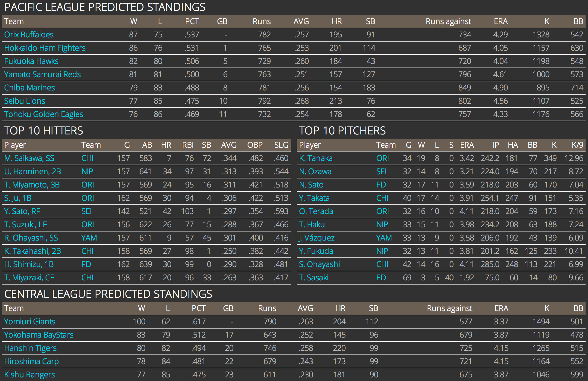Click the Hokkaido Ham Fighters link
This screenshot has height=381, width=588.
pyautogui.click(x=45, y=48)
